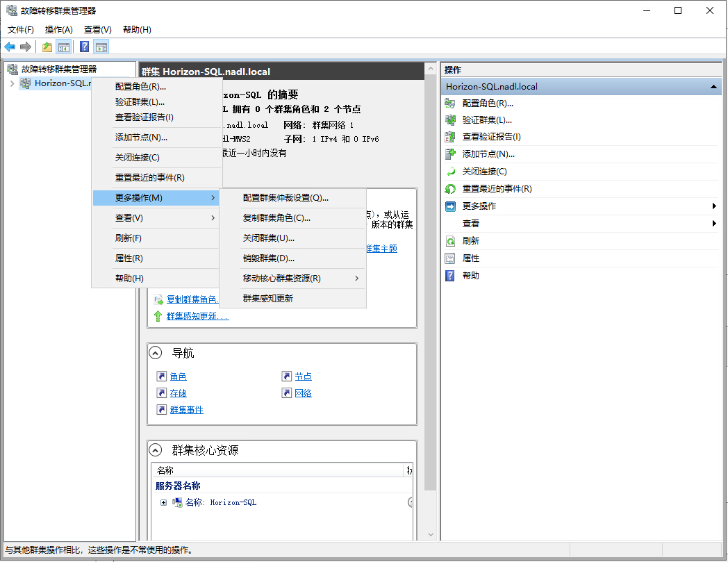
Task: Select 更多操作(M) in the context menu
Action: [156, 198]
